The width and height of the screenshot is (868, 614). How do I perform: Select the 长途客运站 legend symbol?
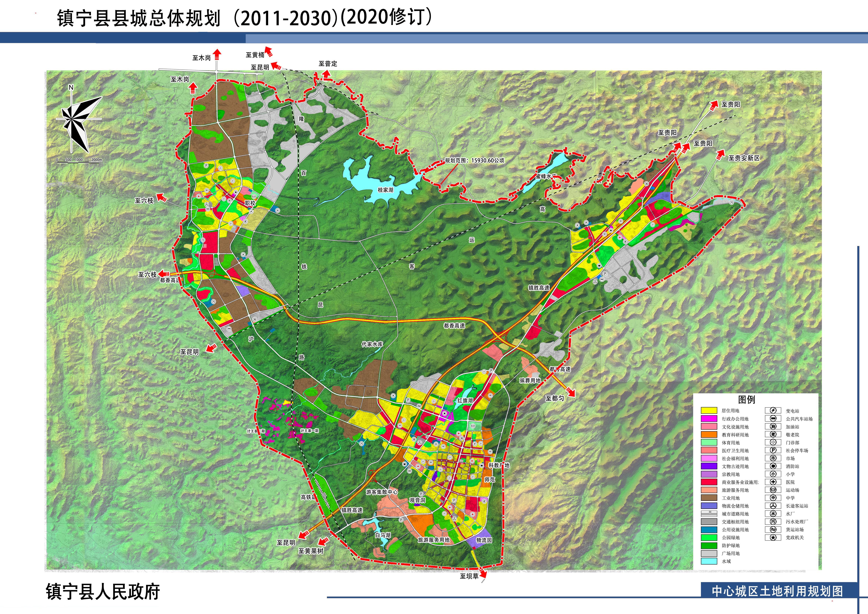pos(773,506)
